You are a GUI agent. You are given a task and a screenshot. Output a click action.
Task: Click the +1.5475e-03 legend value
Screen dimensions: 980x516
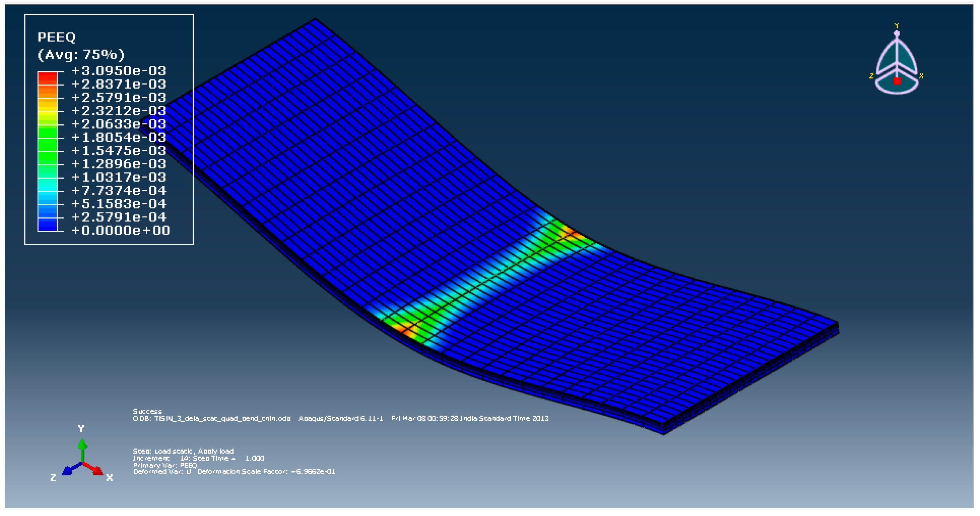[x=119, y=151]
